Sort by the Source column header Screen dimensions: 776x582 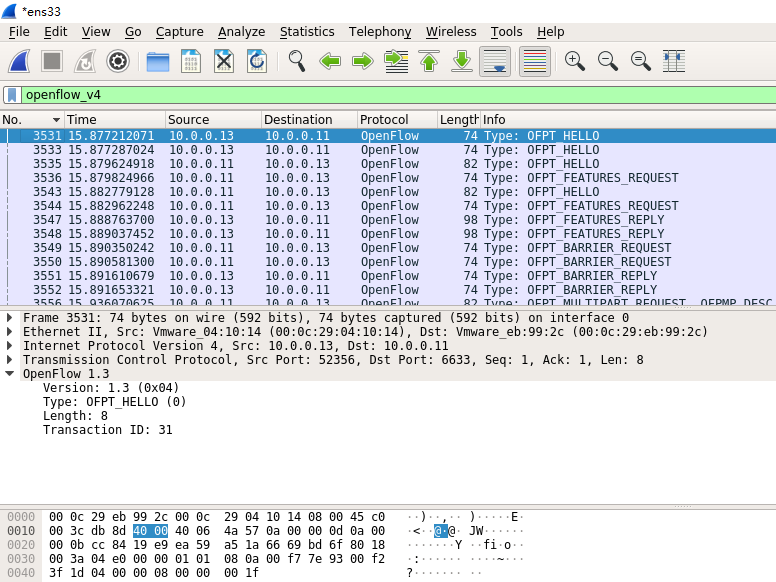click(x=213, y=120)
